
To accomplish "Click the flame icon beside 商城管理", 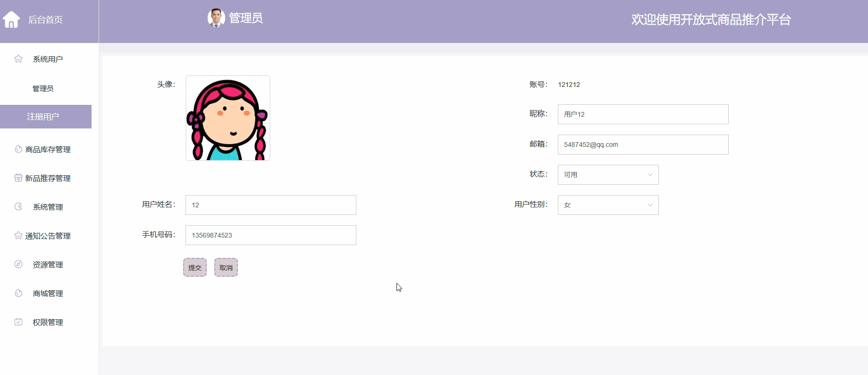I will point(18,293).
